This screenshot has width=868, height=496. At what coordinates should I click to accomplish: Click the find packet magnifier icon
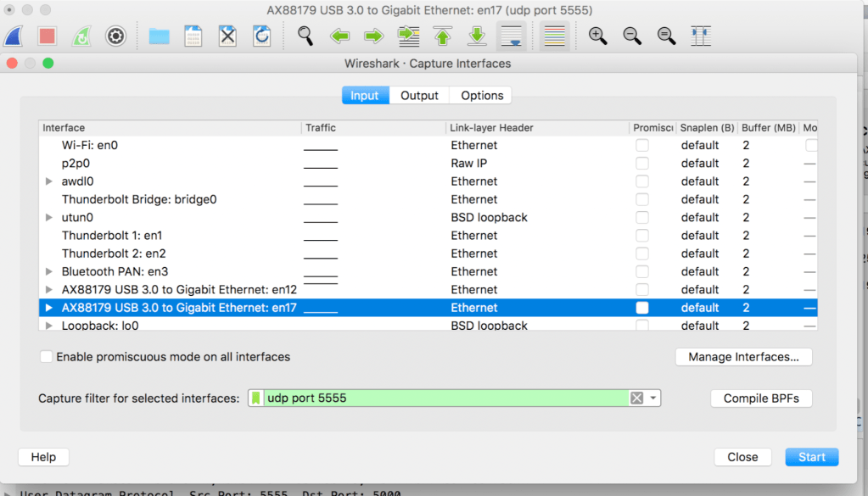click(305, 36)
